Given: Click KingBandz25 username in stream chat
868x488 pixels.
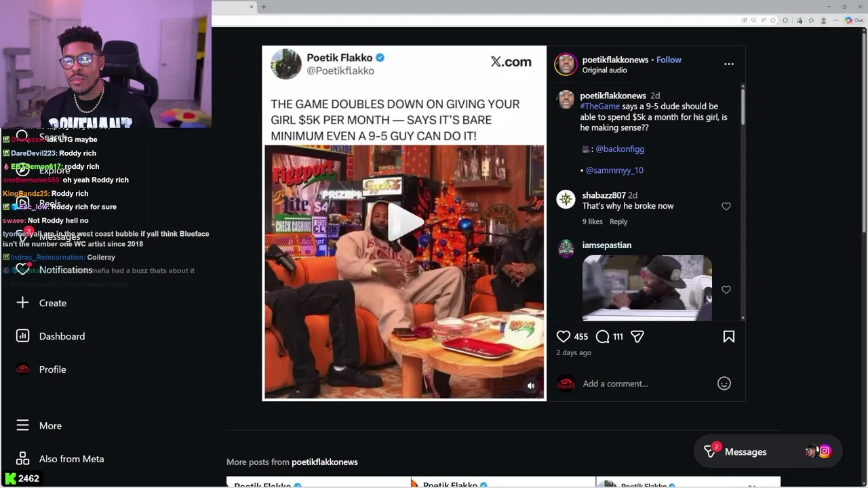Looking at the screenshot, I should point(24,193).
